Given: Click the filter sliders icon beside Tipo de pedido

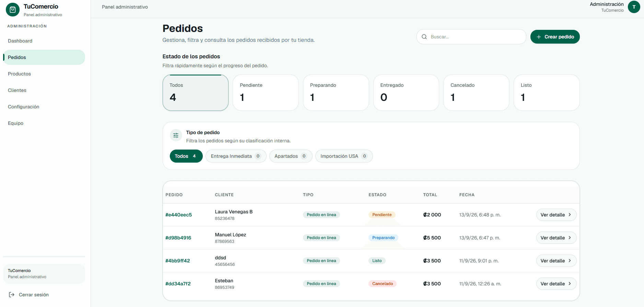Looking at the screenshot, I should pos(176,135).
